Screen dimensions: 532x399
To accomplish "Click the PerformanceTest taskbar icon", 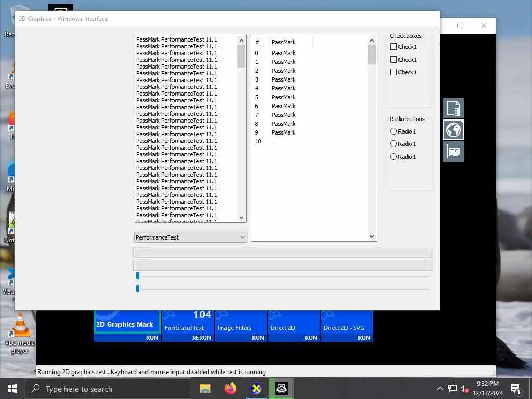I will tap(281, 389).
